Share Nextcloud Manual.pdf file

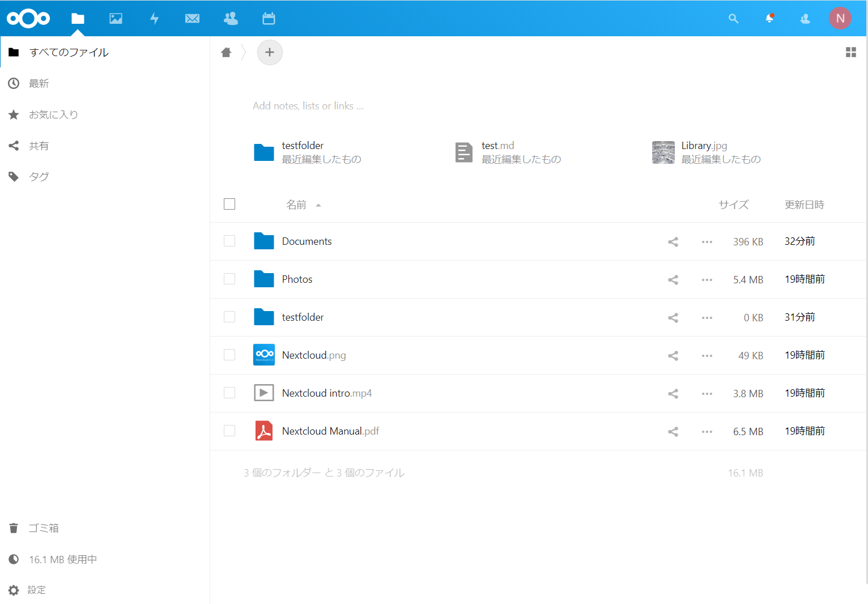[673, 432]
